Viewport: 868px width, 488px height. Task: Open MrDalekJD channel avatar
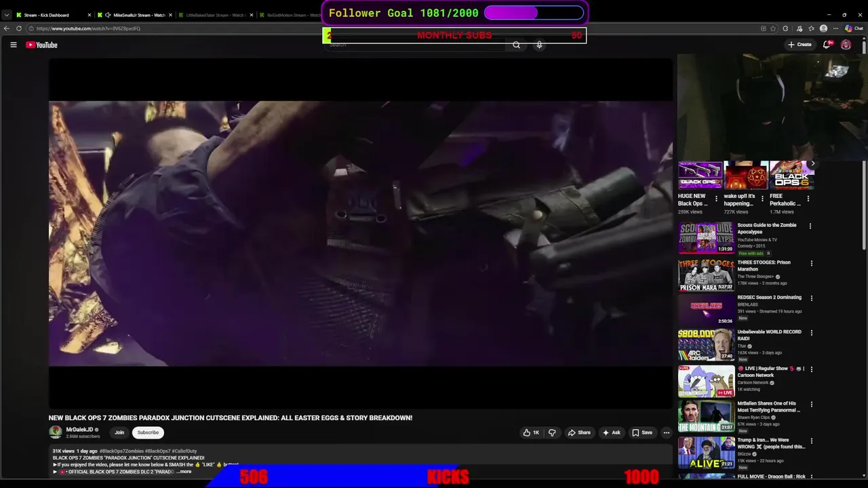coord(56,432)
